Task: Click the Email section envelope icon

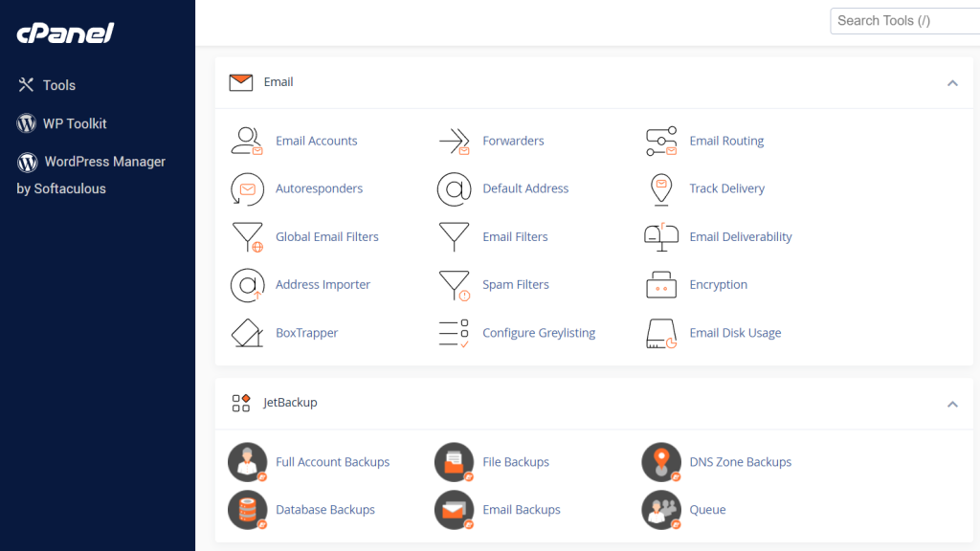Action: (x=240, y=82)
